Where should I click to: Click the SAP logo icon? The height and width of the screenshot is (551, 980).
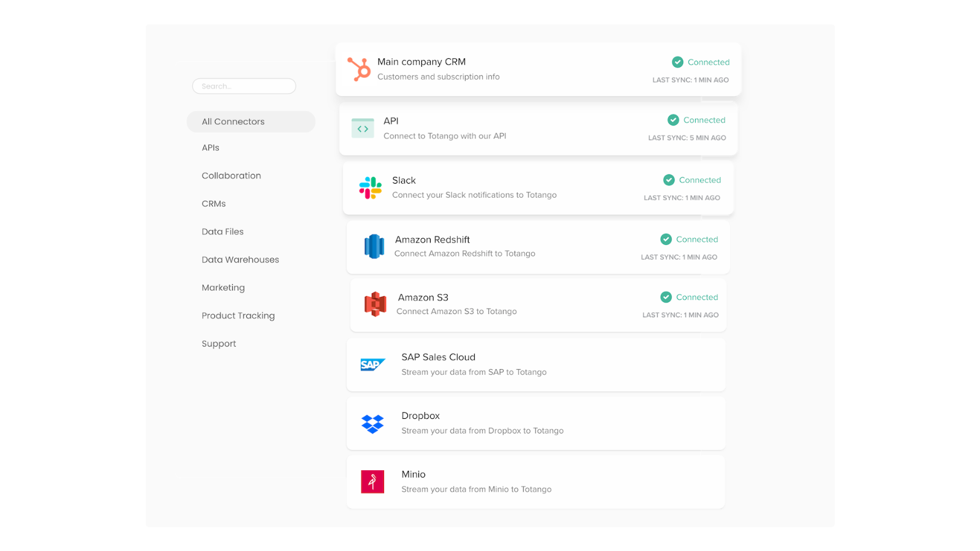click(372, 365)
